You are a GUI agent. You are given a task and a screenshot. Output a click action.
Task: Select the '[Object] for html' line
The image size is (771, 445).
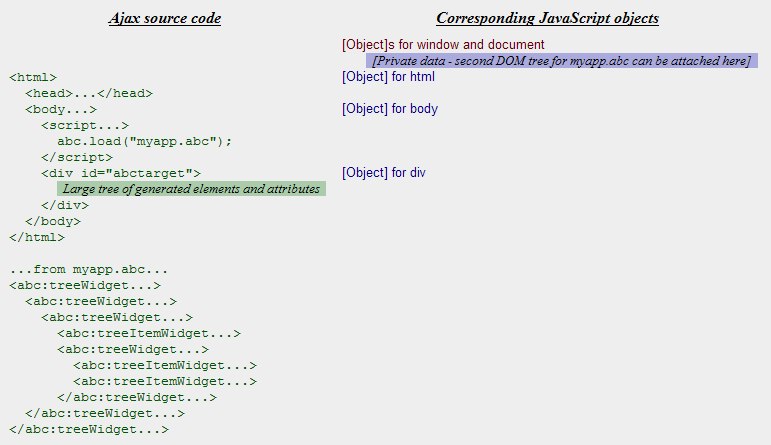[388, 77]
